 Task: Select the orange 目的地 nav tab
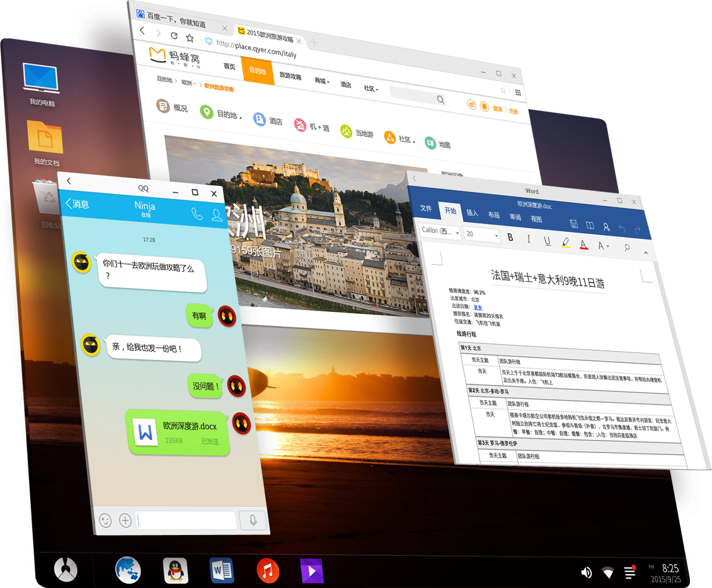258,71
